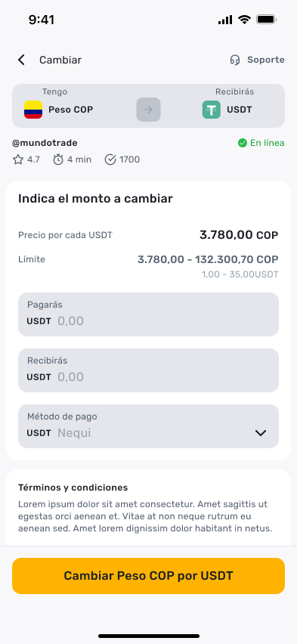Tap the completed trades checkmark 1700 icon

[110, 159]
